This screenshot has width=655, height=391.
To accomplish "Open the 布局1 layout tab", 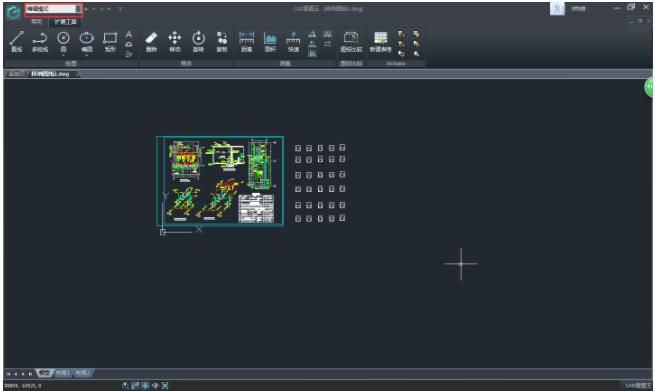I will click(63, 373).
